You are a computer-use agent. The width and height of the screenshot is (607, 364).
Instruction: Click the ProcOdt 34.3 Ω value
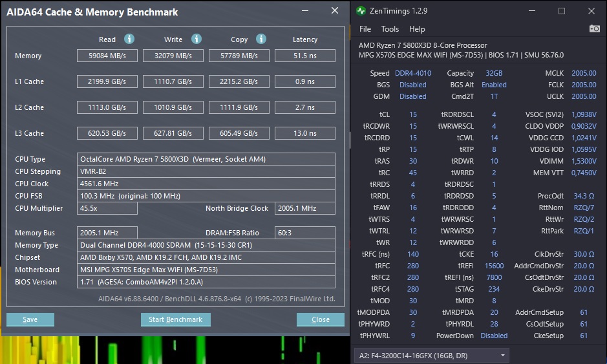pyautogui.click(x=584, y=196)
